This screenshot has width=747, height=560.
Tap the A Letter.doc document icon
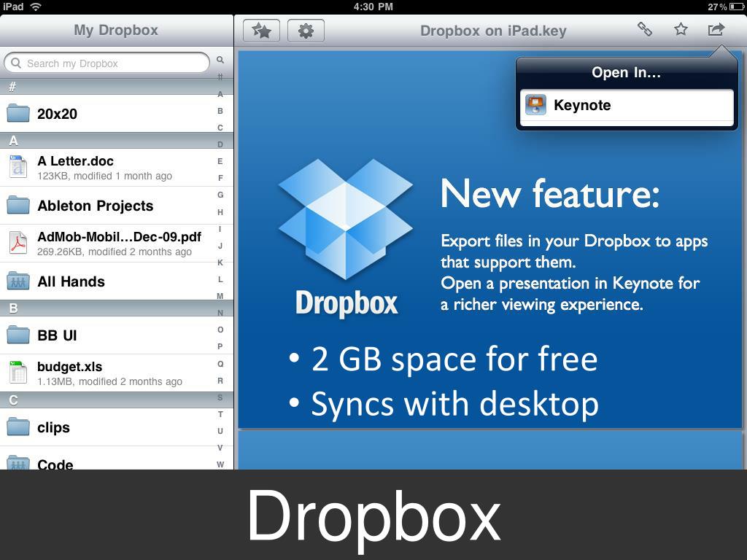[18, 167]
